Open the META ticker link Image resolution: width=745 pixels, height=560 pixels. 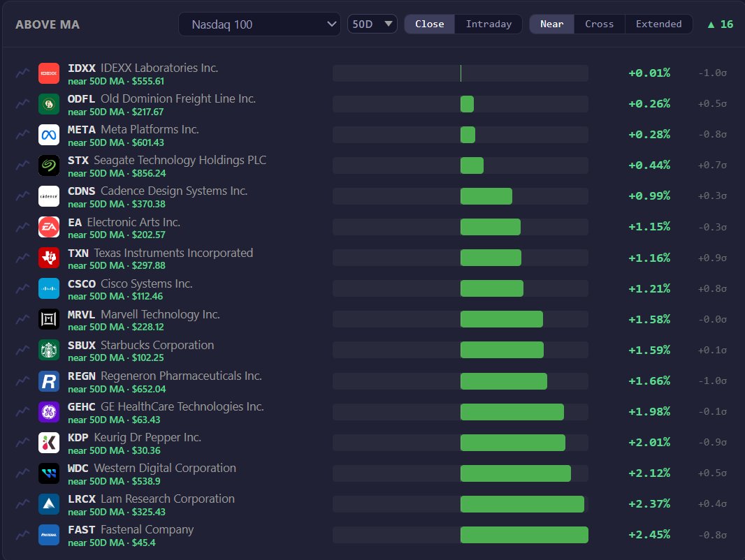pos(82,130)
